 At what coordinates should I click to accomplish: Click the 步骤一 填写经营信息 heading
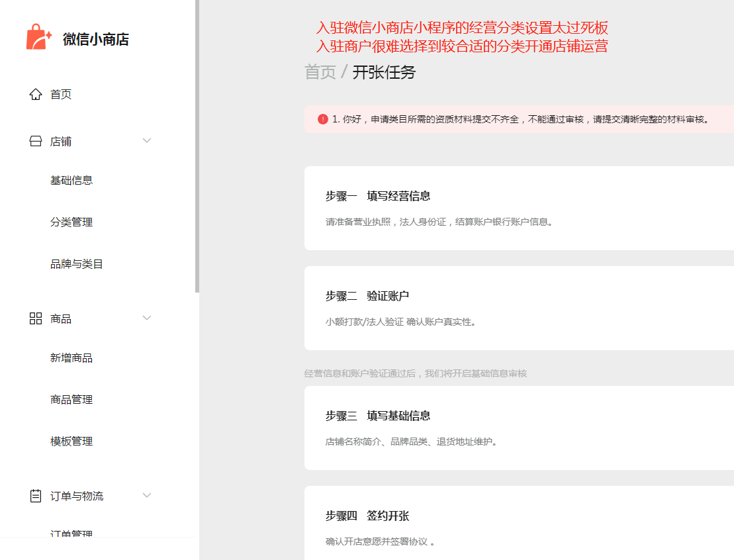tap(378, 196)
